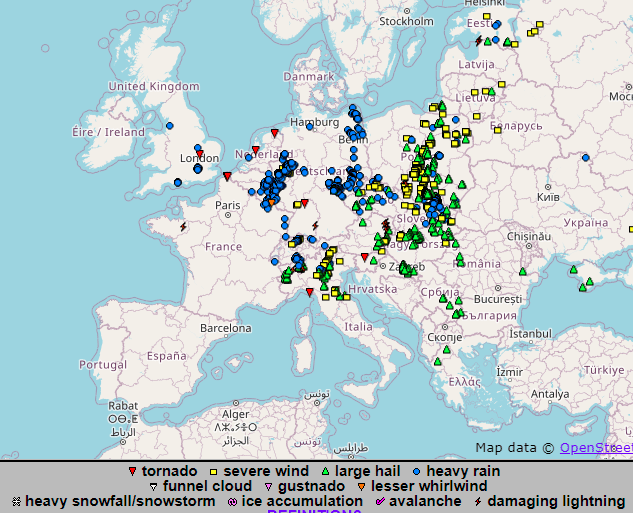The height and width of the screenshot is (513, 633).
Task: Select the tornado marker beside the Nederland label
Action: coord(256,150)
